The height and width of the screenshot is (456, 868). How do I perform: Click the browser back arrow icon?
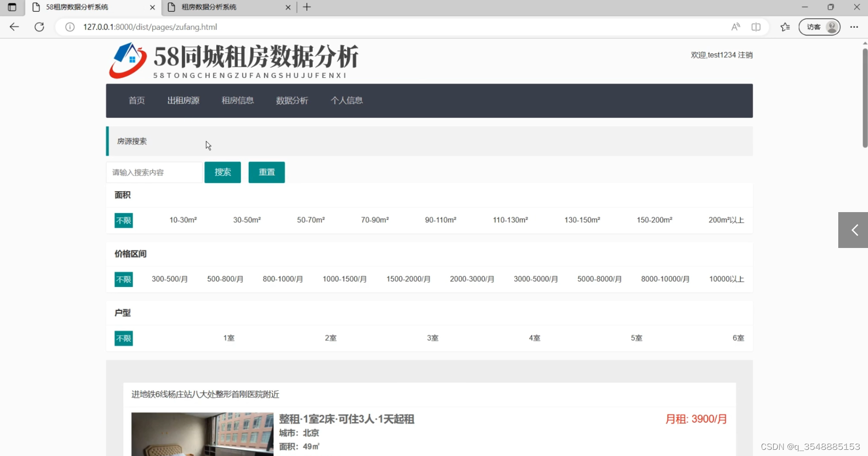tap(14, 27)
